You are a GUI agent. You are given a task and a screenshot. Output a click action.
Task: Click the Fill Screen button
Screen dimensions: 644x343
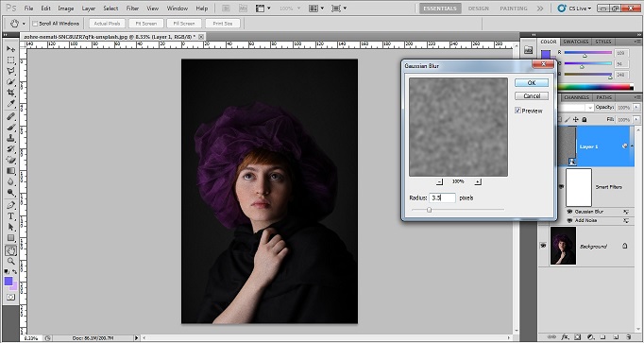click(x=184, y=24)
